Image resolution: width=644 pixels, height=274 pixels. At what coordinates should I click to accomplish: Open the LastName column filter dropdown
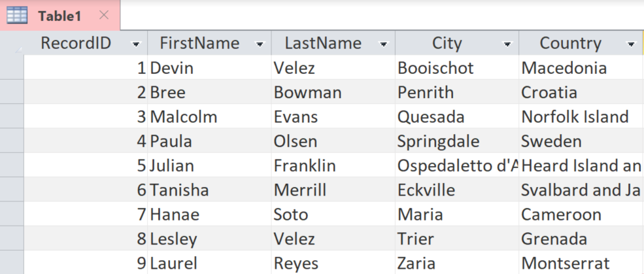383,44
